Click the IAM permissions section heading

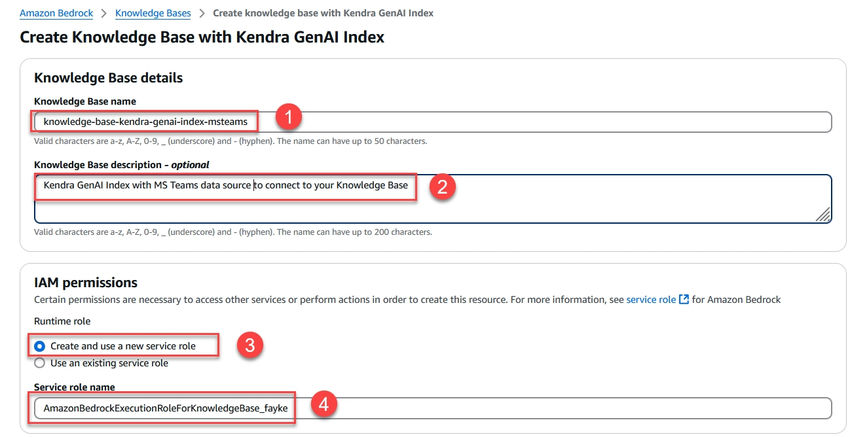(85, 283)
